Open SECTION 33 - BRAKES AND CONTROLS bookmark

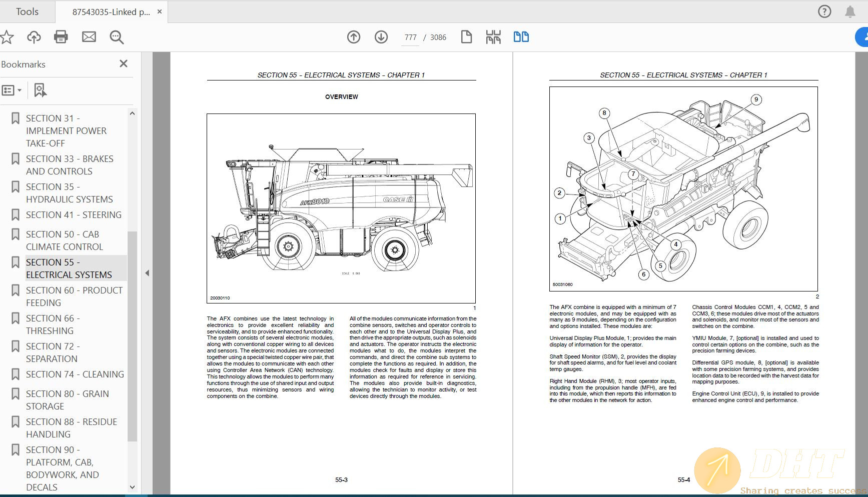pyautogui.click(x=70, y=165)
